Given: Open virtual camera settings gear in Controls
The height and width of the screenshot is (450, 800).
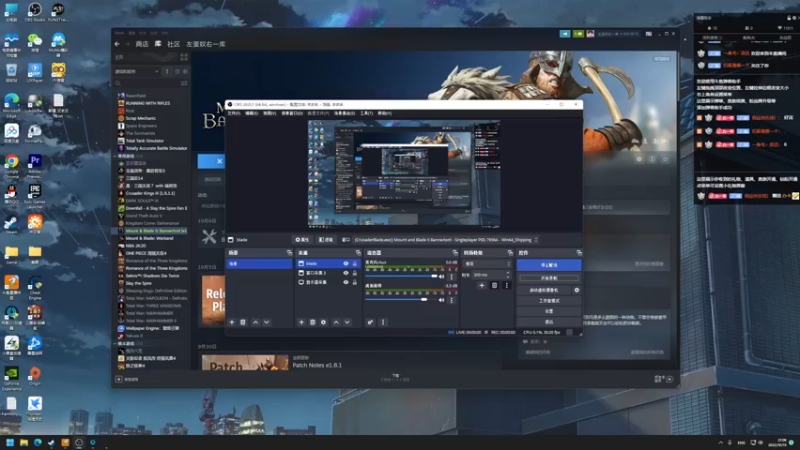Looking at the screenshot, I should click(x=577, y=290).
